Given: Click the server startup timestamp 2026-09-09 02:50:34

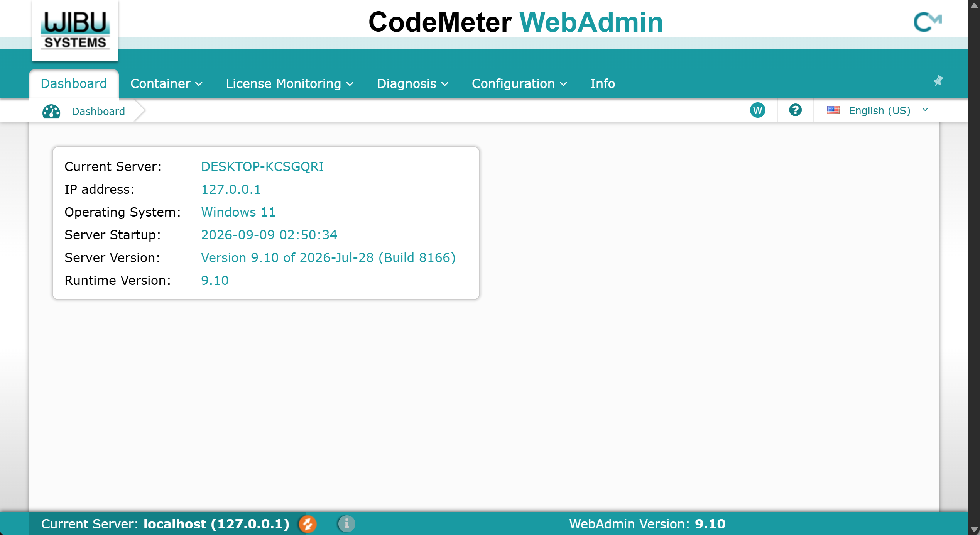Looking at the screenshot, I should (269, 235).
